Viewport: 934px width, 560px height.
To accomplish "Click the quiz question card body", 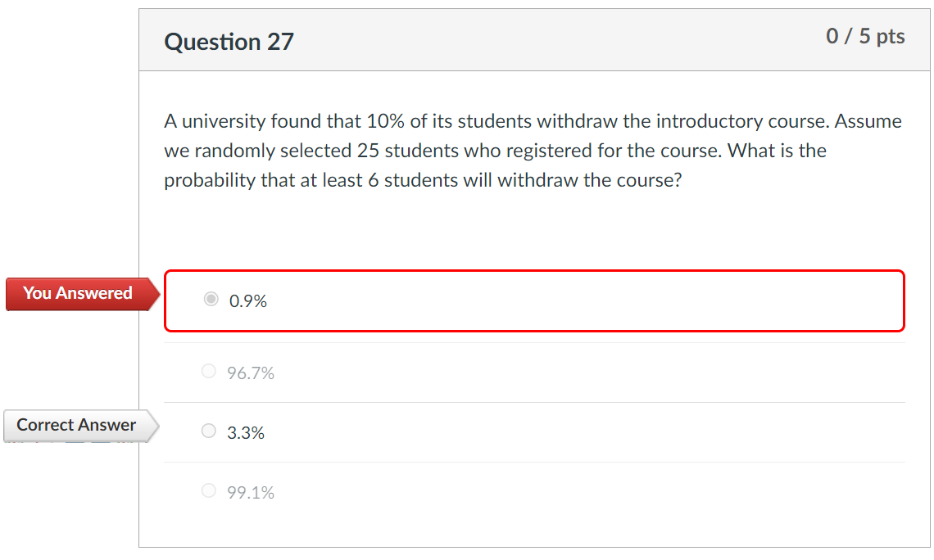I will coord(533,229).
